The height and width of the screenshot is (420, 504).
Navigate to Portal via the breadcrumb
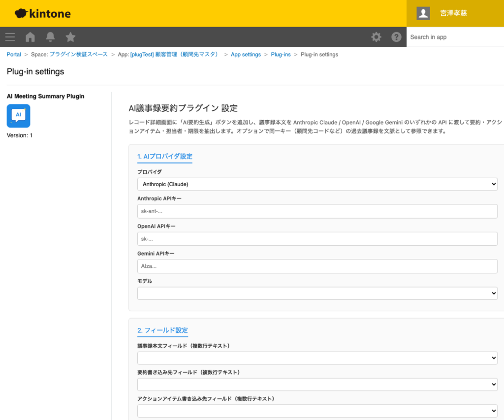(13, 54)
